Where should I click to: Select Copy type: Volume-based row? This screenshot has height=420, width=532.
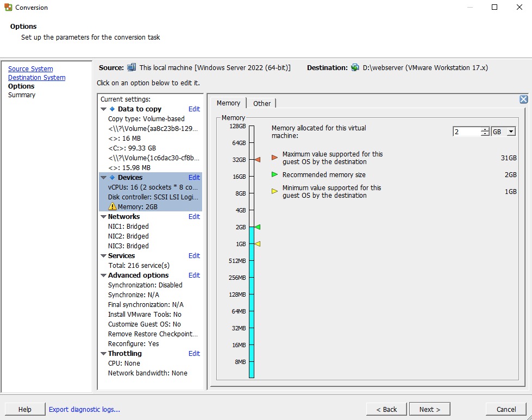click(151, 119)
